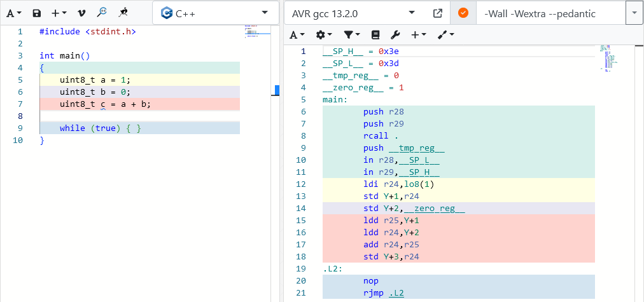Expand the compiler flags history arrow
This screenshot has width=644, height=302.
(x=634, y=13)
